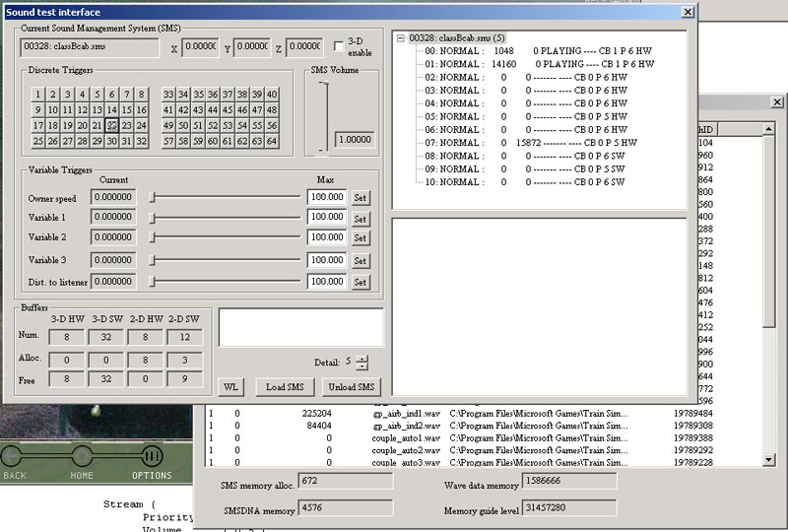Click the Variable 3 slider
The image size is (788, 532).
pos(225,260)
